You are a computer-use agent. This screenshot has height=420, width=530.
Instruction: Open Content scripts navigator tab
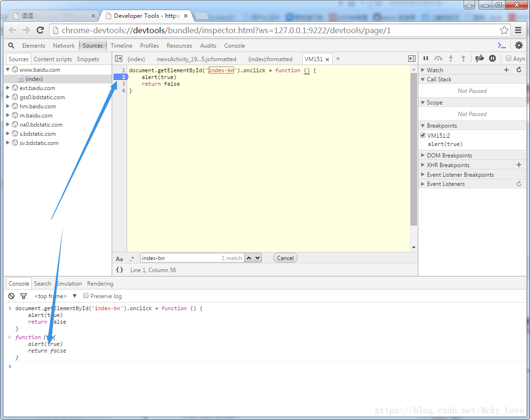[53, 59]
